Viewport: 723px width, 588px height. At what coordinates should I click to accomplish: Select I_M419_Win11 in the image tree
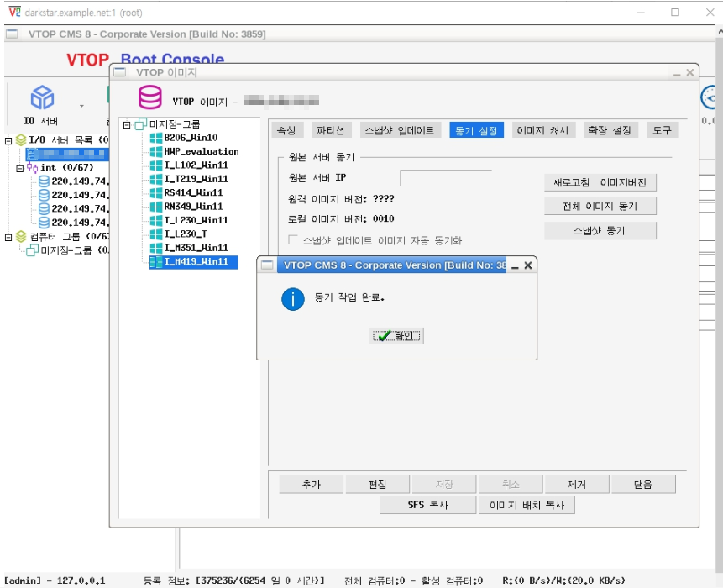pos(196,262)
